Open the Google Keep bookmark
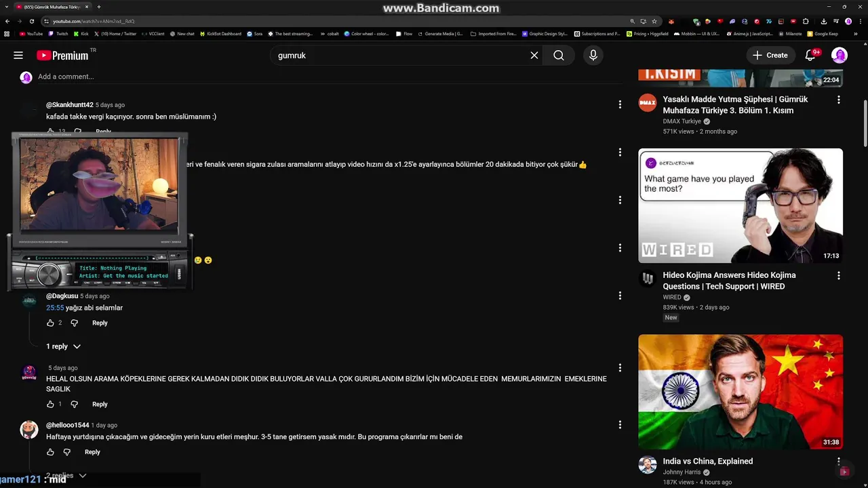The width and height of the screenshot is (868, 488). click(x=823, y=33)
